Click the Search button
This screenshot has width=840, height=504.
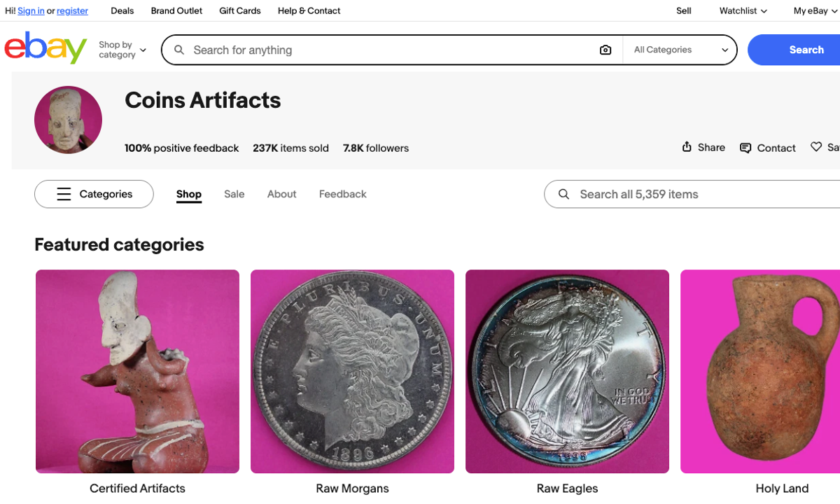(x=806, y=49)
